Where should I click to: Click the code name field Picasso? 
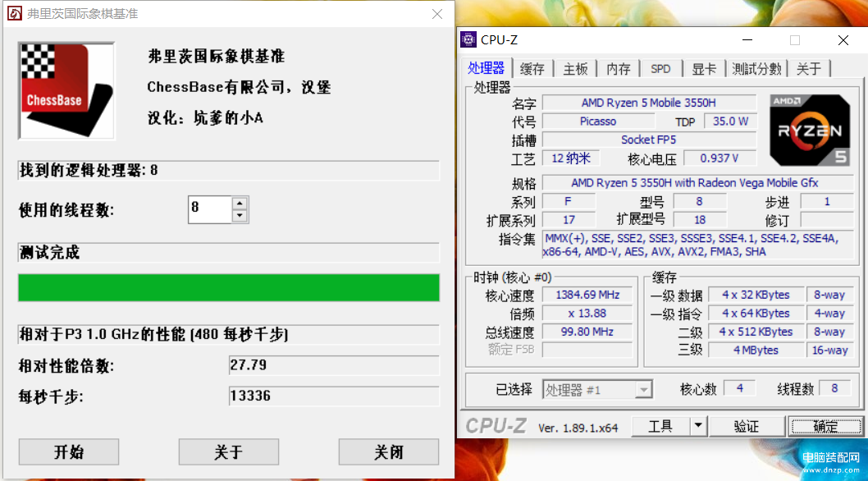[x=598, y=121]
